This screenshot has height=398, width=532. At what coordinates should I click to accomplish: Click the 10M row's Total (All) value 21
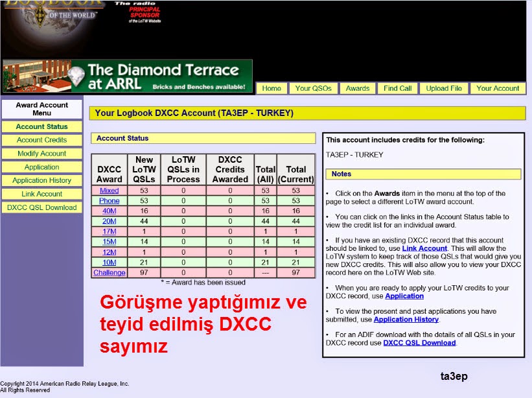(265, 263)
